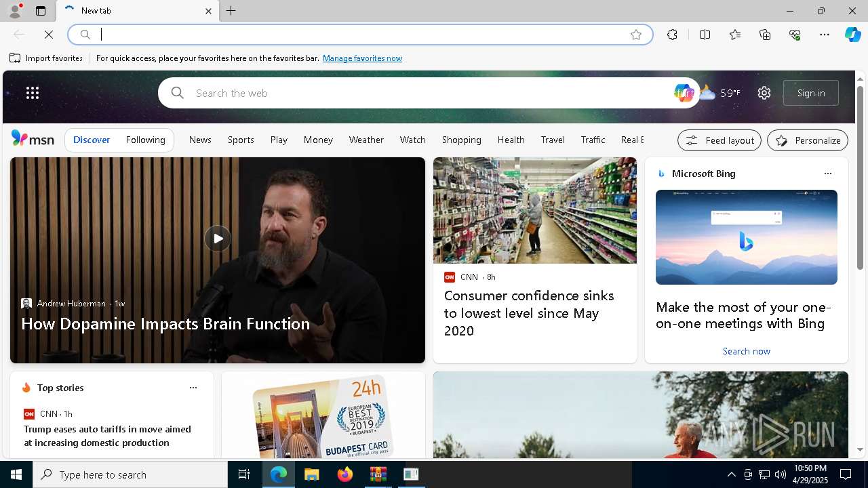Open the Sports category
This screenshot has height=488, width=868.
pyautogui.click(x=241, y=140)
